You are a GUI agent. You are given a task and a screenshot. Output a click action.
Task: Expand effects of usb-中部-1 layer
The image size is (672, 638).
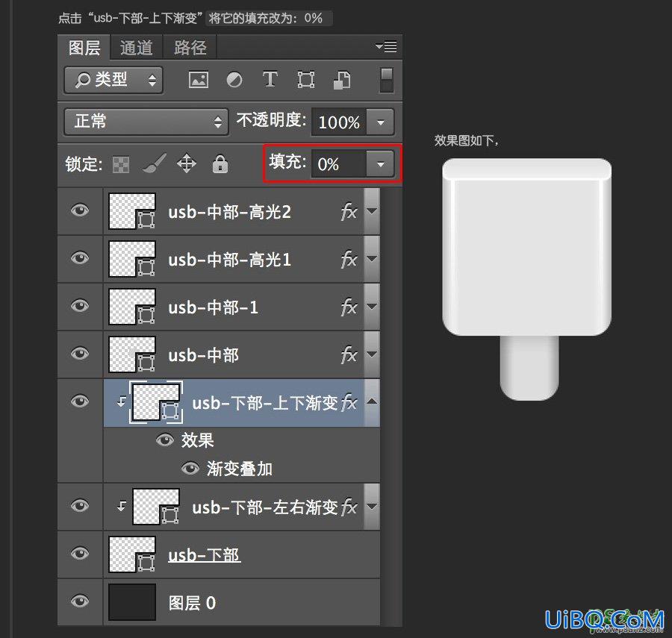tap(372, 307)
